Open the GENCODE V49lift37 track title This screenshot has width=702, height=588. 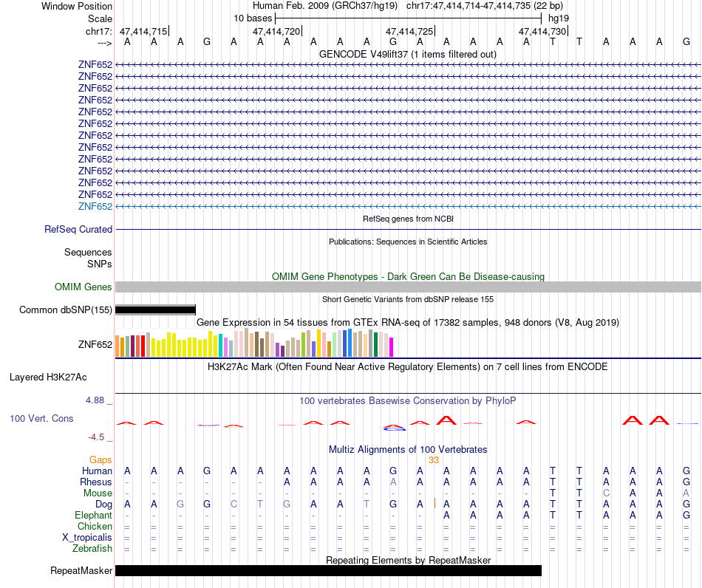point(407,55)
